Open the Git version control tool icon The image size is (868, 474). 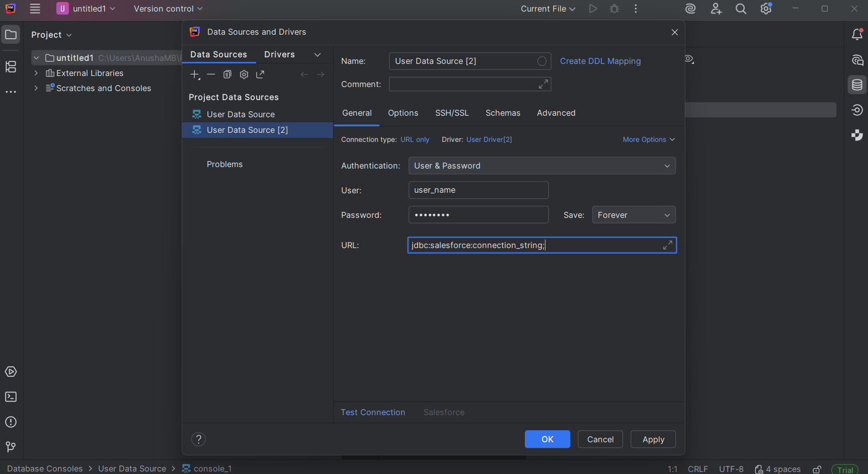(x=11, y=447)
